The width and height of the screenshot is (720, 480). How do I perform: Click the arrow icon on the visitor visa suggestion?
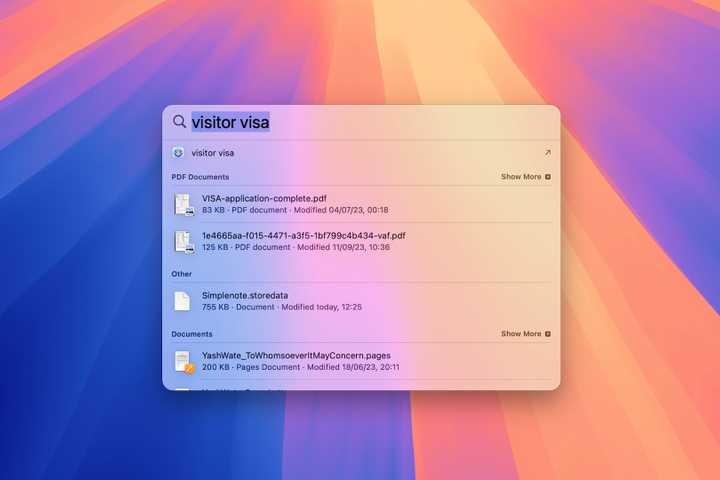[x=547, y=153]
